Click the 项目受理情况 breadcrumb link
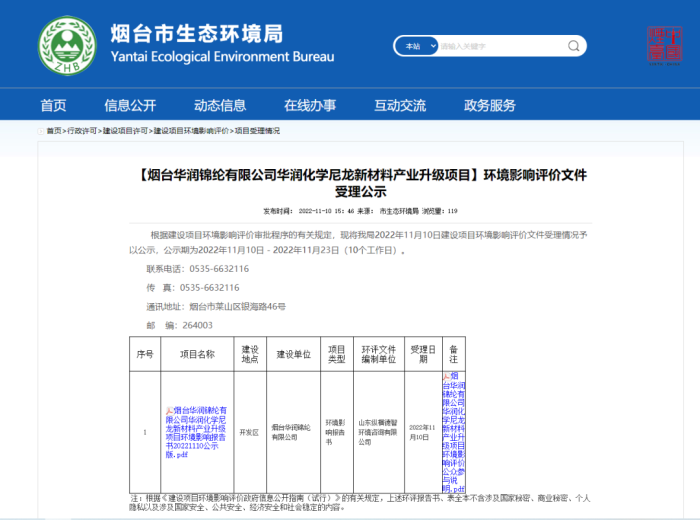The height and width of the screenshot is (520, 700). click(257, 131)
